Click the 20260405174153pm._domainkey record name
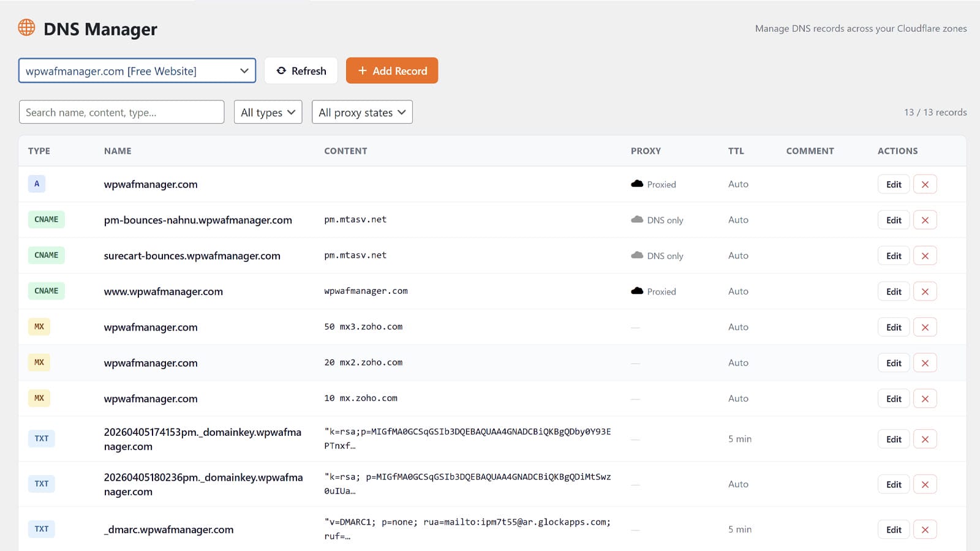This screenshot has width=980, height=551. point(203,439)
